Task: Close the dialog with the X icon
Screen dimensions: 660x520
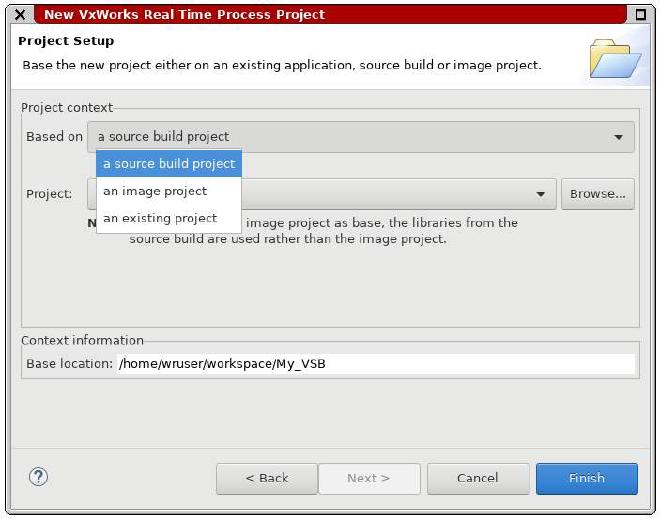Action: pyautogui.click(x=19, y=14)
